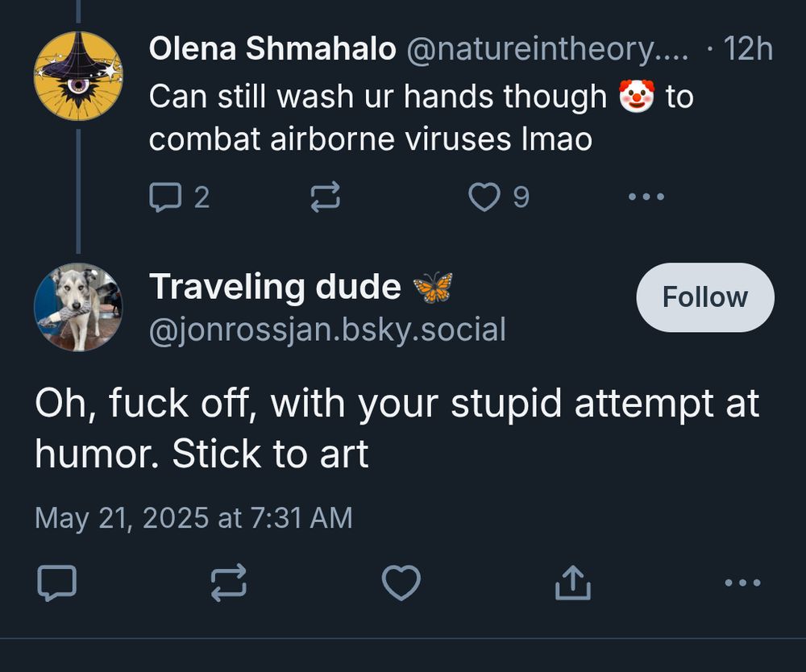Reply to Traveling dude's post
The height and width of the screenshot is (672, 806).
coord(57,583)
